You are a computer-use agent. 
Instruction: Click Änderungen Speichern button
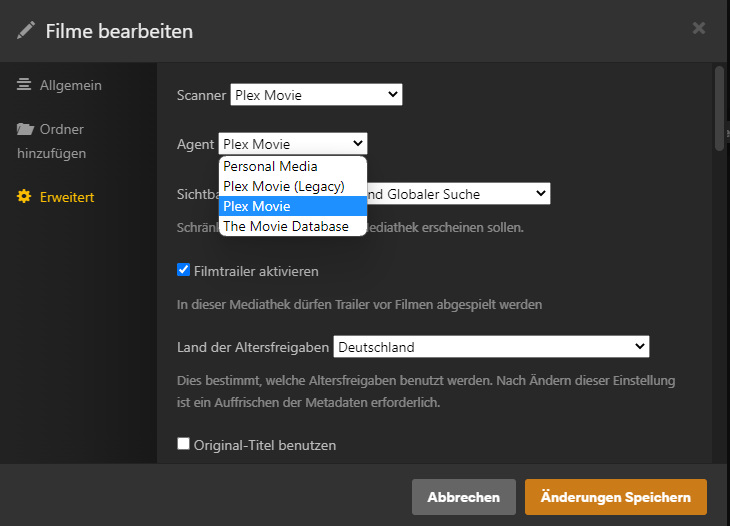[615, 497]
